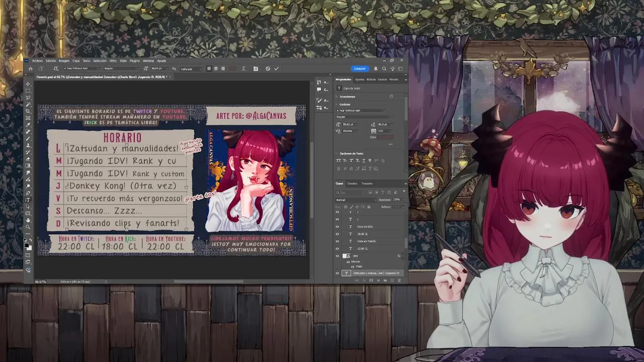Select the Zoom tool in toolbar
The height and width of the screenshot is (362, 644).
click(x=28, y=227)
